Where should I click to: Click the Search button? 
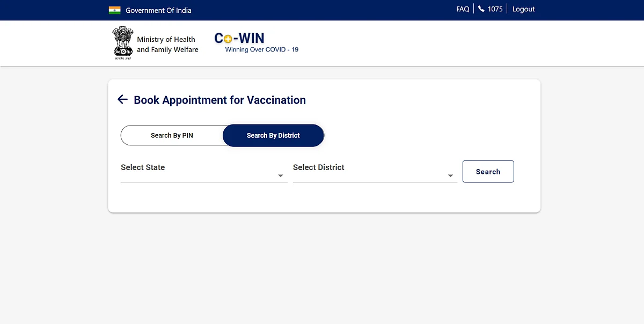click(488, 172)
